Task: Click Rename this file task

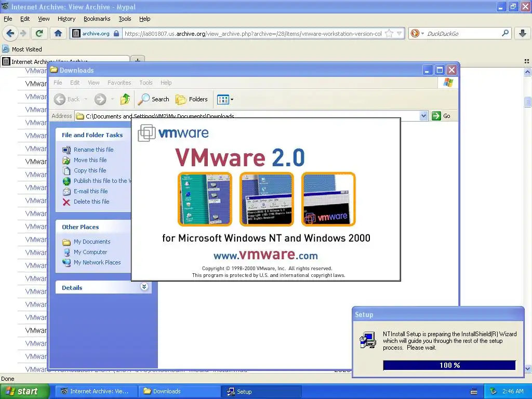Action: coord(94,150)
